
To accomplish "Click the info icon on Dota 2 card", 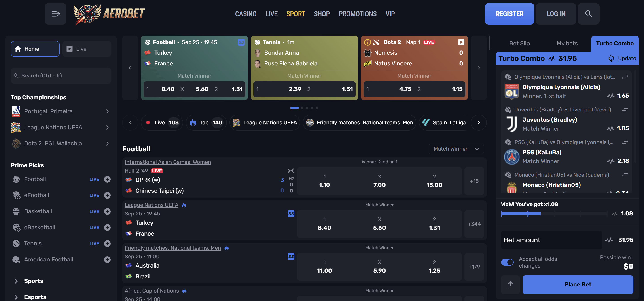I will coord(367,42).
